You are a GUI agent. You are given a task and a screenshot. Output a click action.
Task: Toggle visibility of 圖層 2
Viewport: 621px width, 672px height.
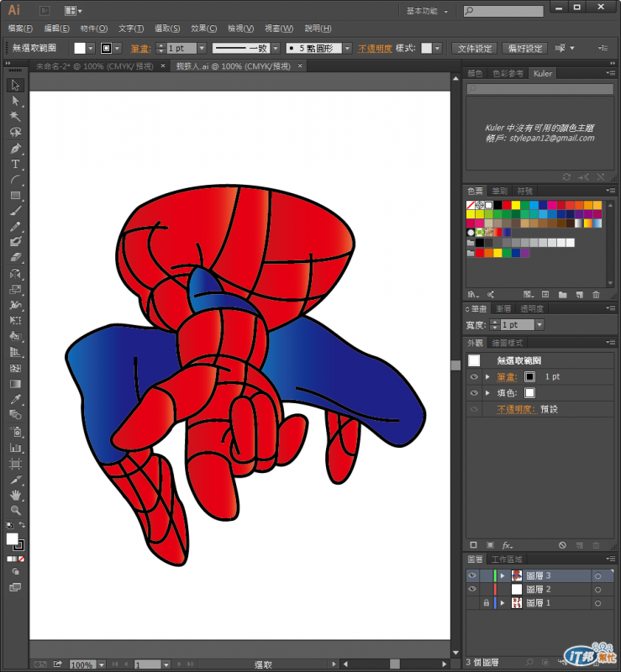tap(472, 590)
